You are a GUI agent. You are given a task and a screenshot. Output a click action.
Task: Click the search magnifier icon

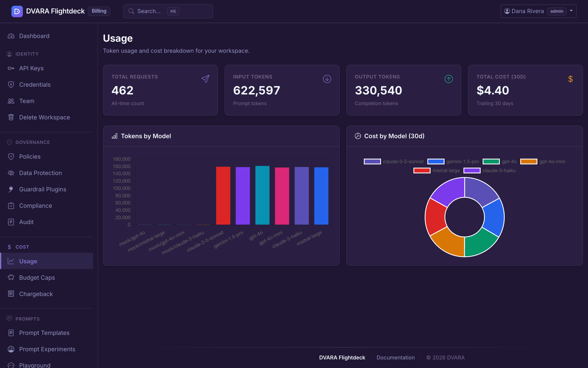click(x=131, y=11)
